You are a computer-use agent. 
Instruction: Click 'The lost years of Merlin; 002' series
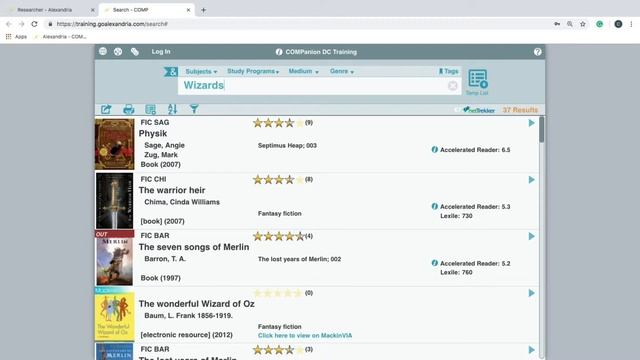(x=299, y=259)
